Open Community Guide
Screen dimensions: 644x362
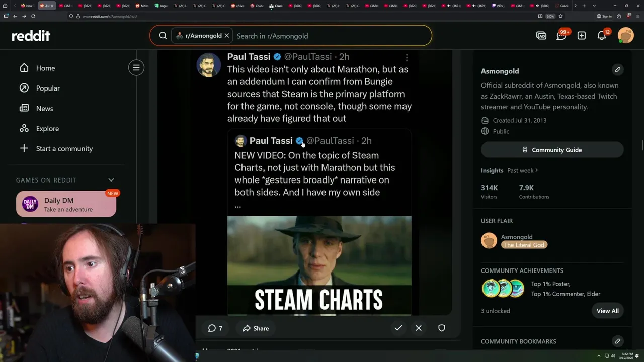(x=552, y=150)
